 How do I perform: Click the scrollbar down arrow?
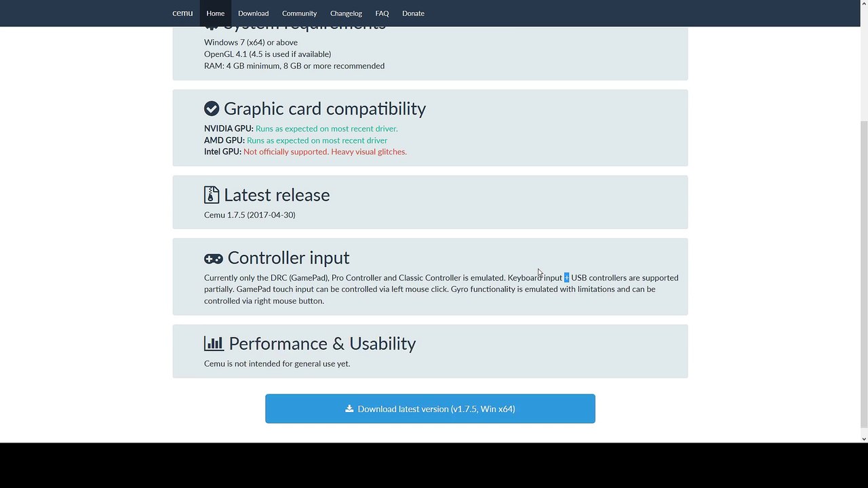click(x=864, y=439)
